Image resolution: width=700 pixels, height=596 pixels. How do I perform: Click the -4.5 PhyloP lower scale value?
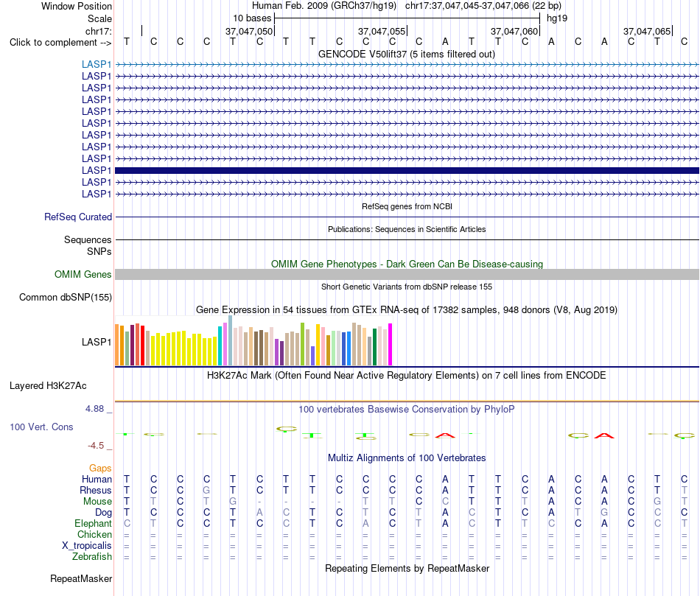(x=96, y=446)
